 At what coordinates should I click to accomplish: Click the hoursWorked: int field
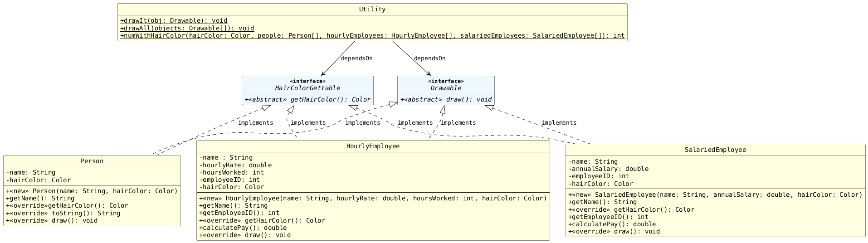231,172
